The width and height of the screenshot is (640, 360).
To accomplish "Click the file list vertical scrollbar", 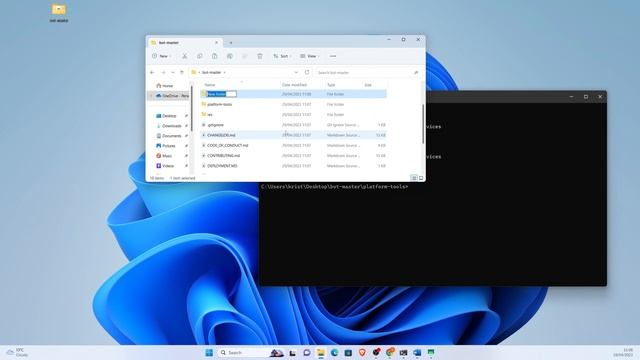I will (423, 124).
